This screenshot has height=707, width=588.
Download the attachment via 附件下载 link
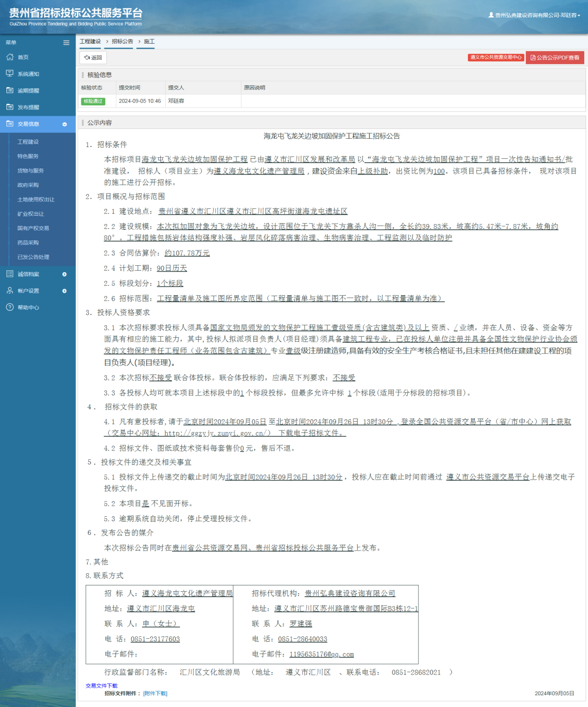(155, 693)
